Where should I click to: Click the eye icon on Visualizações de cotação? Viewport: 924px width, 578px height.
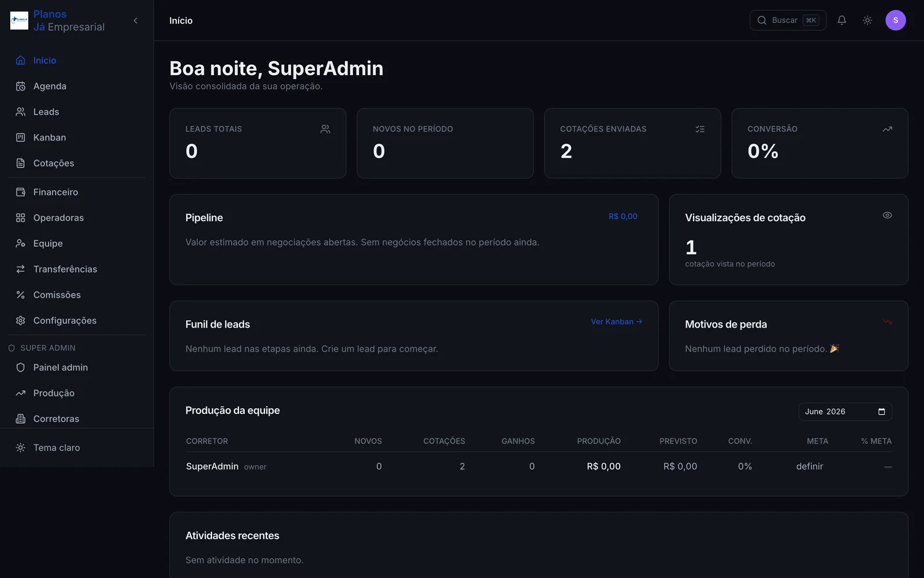pyautogui.click(x=888, y=216)
